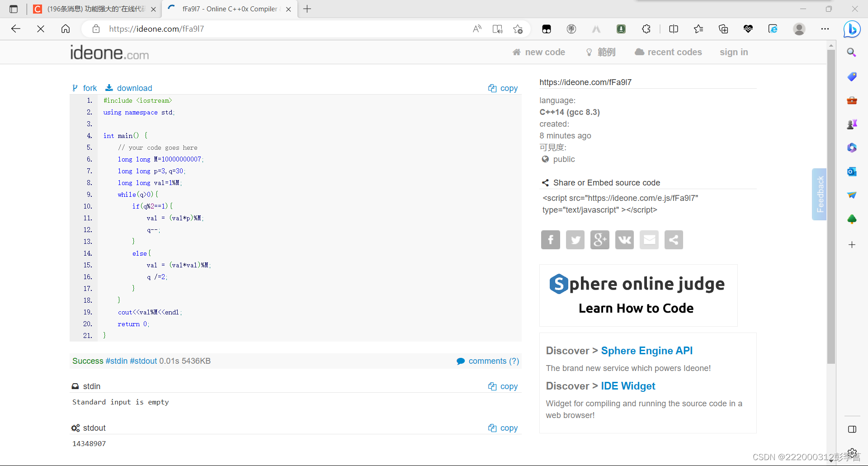Open Settings and more ellipsis menu
The width and height of the screenshot is (868, 466).
point(825,29)
